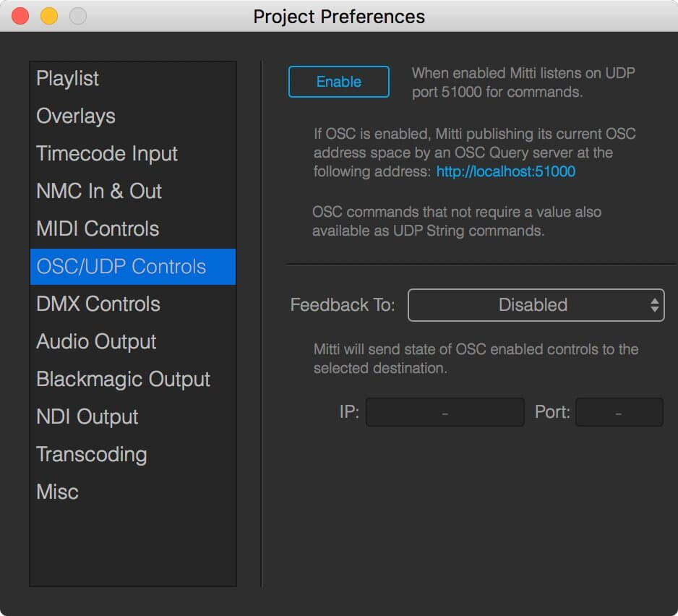This screenshot has height=616, width=678.
Task: Minimize the Project Preferences window
Action: (x=49, y=17)
